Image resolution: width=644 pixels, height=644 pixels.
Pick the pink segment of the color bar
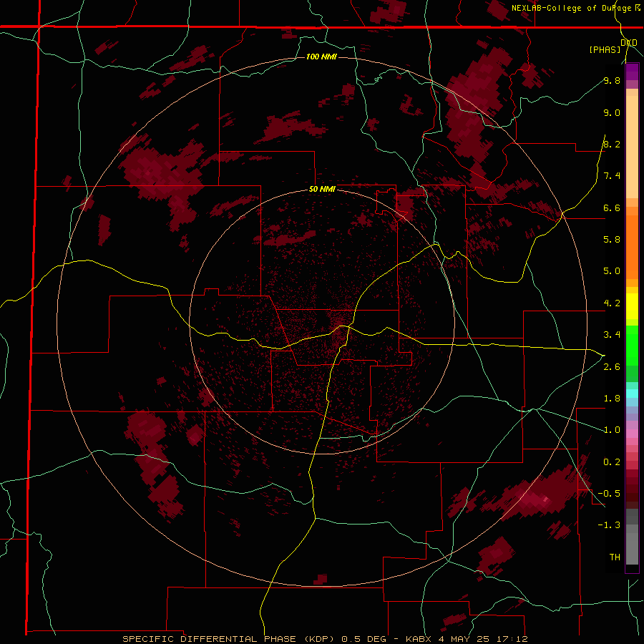click(632, 434)
